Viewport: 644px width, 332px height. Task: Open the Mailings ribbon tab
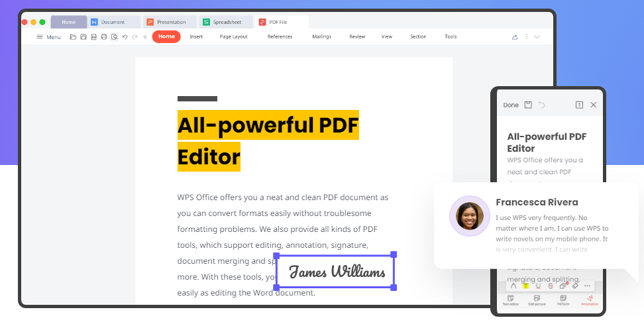[321, 36]
